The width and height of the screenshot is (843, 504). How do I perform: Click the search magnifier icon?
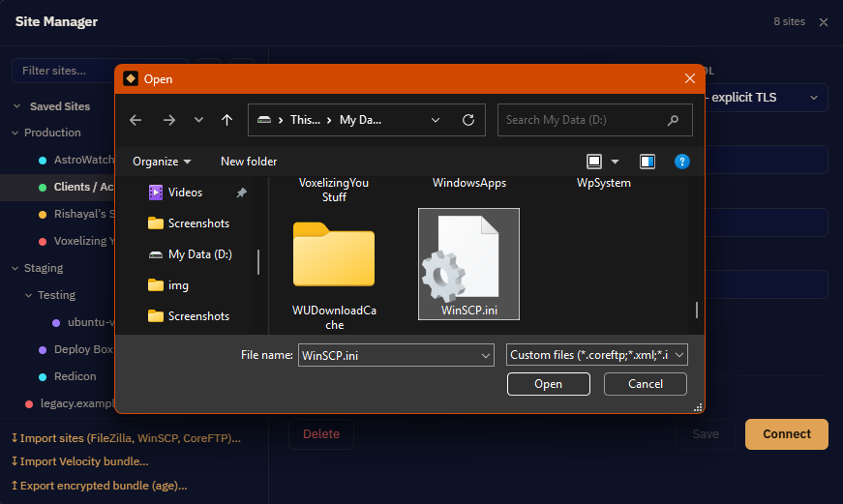tap(673, 120)
